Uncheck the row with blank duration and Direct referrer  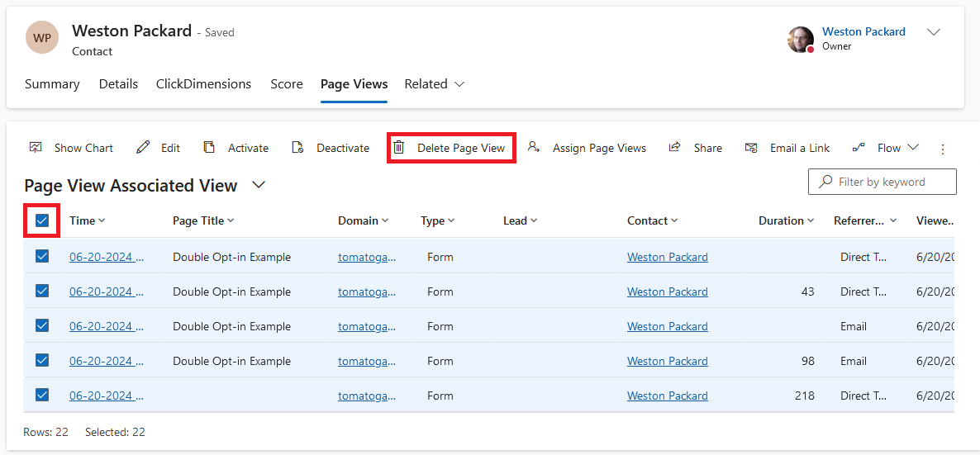tap(42, 256)
